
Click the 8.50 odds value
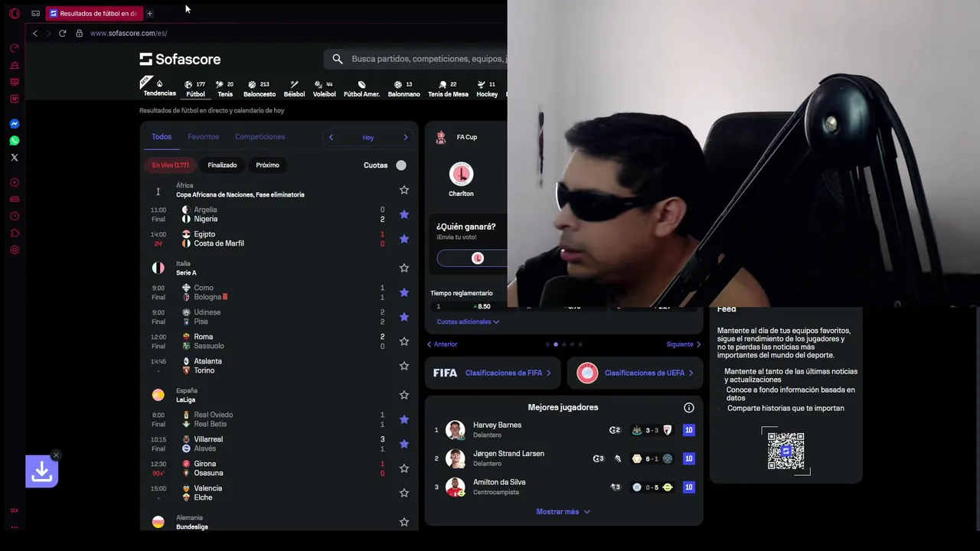484,307
